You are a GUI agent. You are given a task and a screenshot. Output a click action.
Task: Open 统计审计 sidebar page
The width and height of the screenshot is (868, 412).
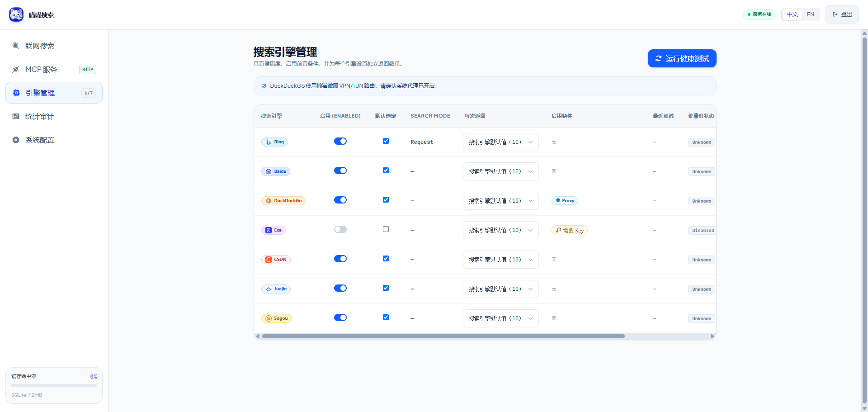click(x=54, y=116)
